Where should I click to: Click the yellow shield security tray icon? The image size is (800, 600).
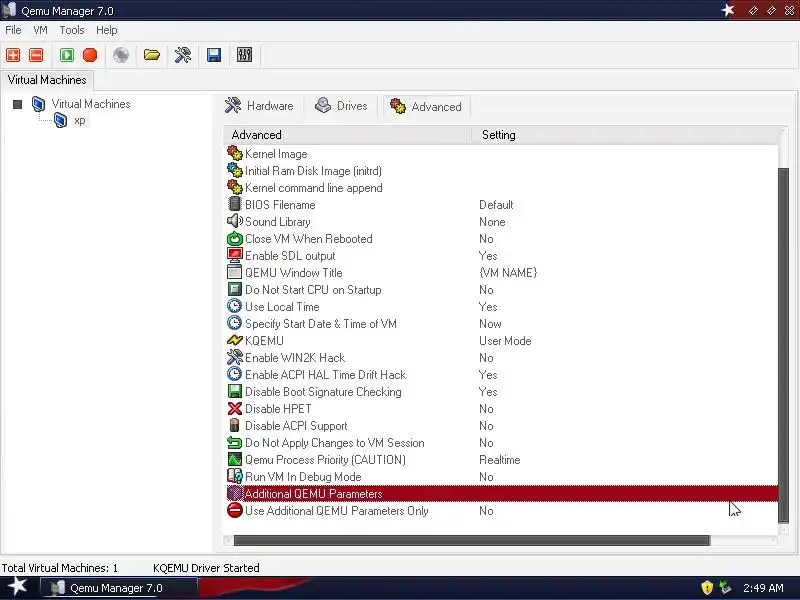click(707, 588)
